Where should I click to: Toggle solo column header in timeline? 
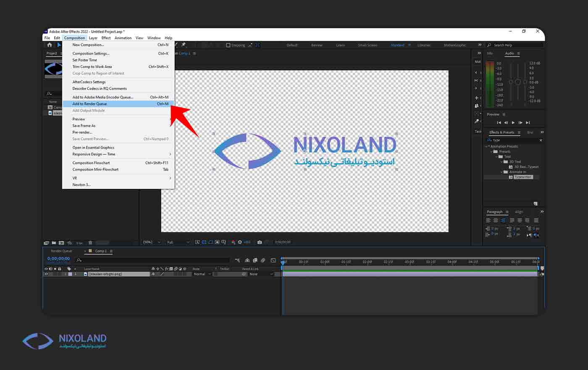pyautogui.click(x=55, y=269)
